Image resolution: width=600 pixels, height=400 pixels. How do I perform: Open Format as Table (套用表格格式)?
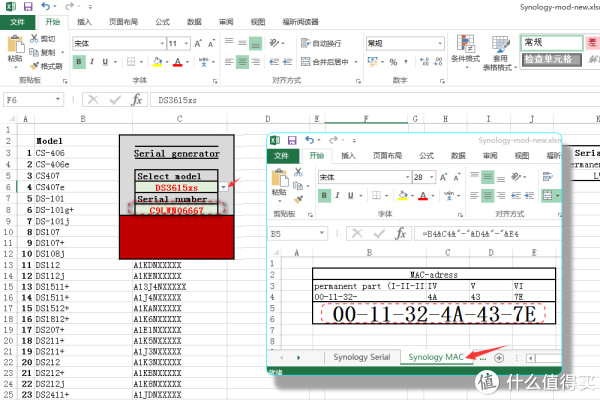click(500, 54)
